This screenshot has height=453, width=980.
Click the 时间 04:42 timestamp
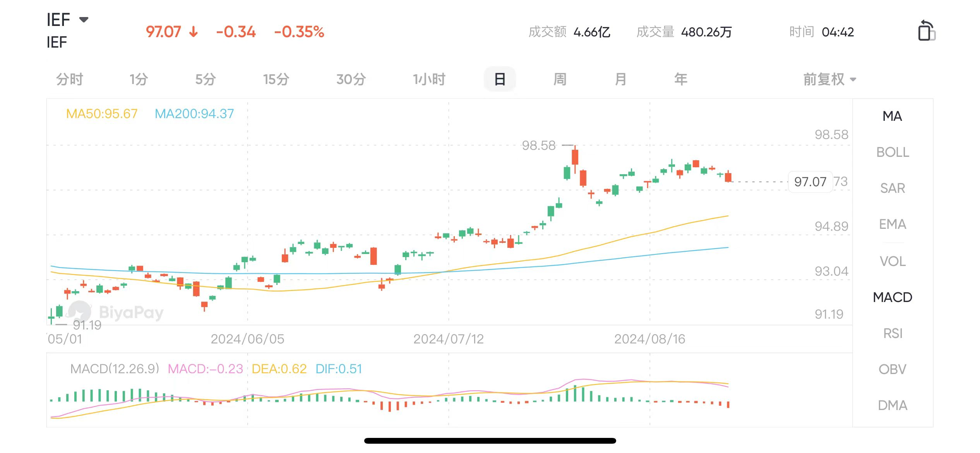821,32
